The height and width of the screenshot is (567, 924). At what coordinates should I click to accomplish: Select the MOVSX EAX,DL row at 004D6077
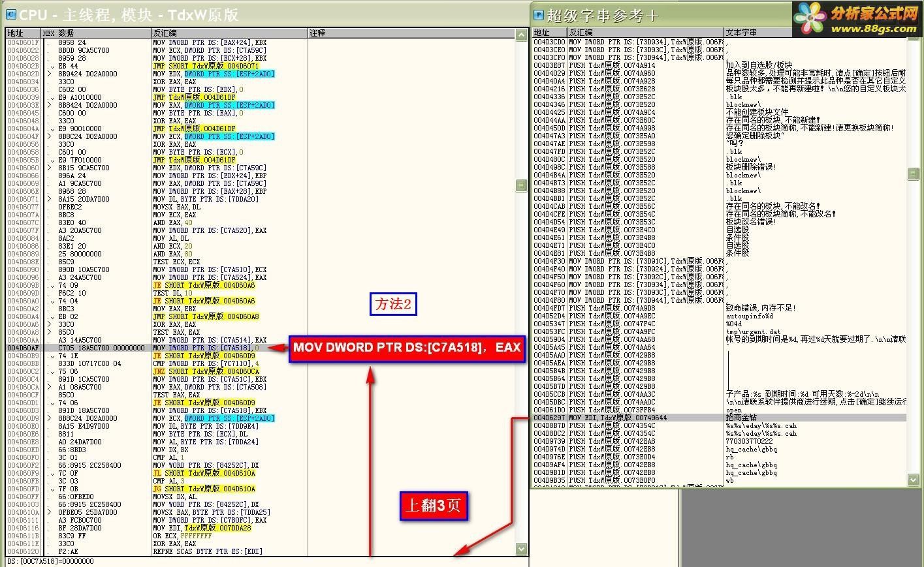pyautogui.click(x=261, y=207)
